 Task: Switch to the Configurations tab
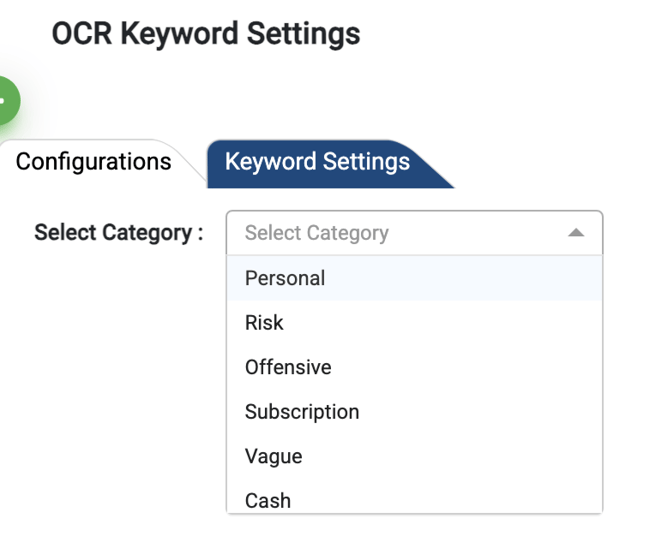(x=93, y=162)
